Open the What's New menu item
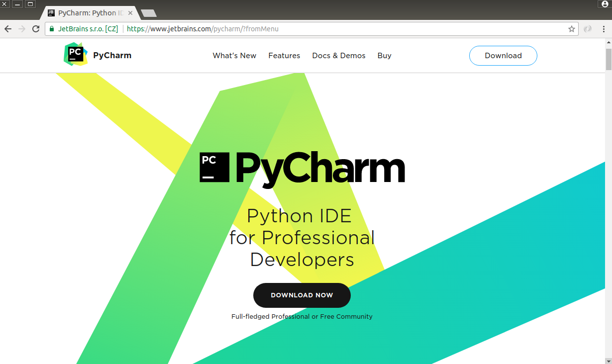 pos(234,56)
